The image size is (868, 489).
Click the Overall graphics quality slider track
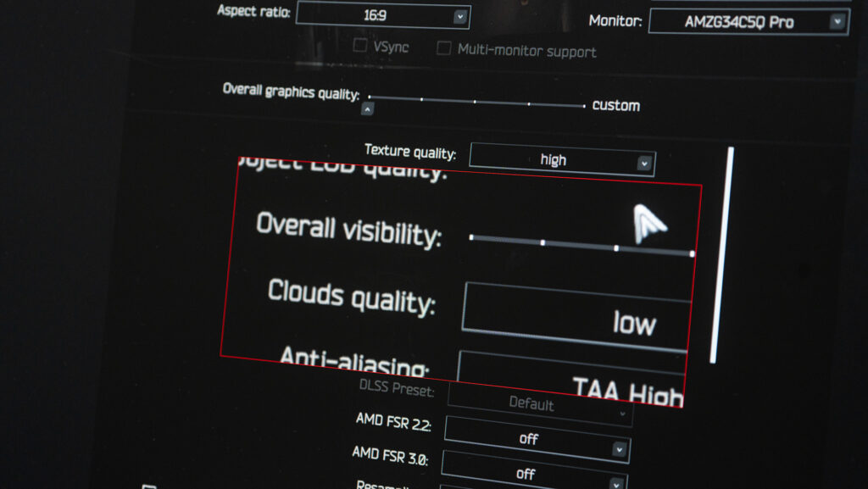click(x=476, y=102)
